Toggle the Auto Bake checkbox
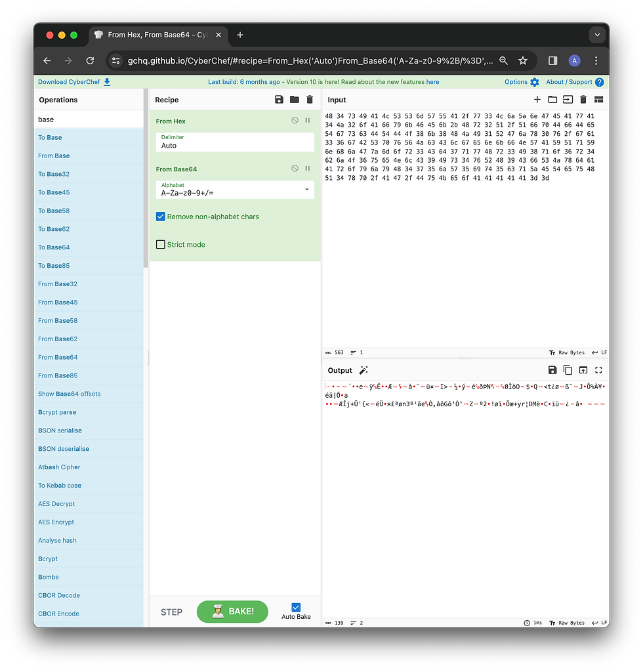 coord(296,607)
